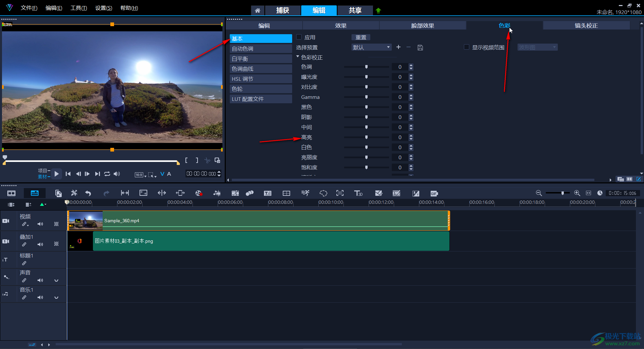Collapse the 色彩校正 section
The image size is (644, 349).
click(298, 57)
